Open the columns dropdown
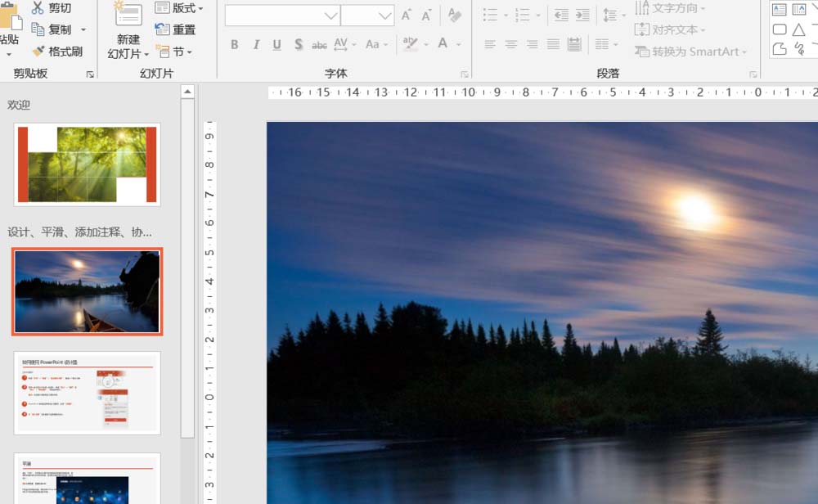Viewport: 818px width, 504px height. pyautogui.click(x=607, y=44)
